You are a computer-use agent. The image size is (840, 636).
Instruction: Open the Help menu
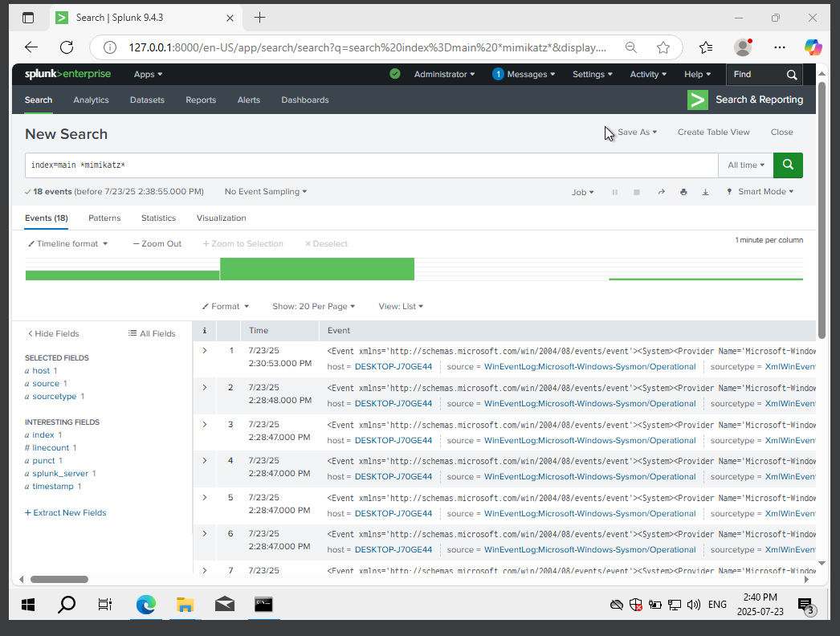697,75
